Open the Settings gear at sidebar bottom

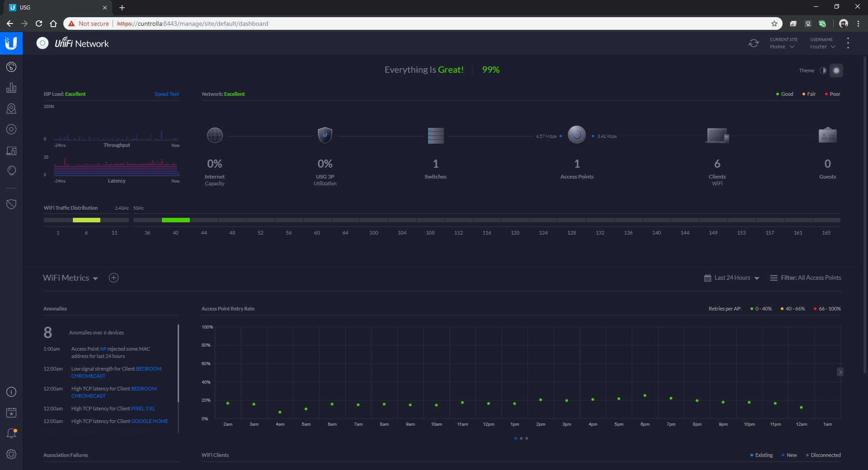11,454
